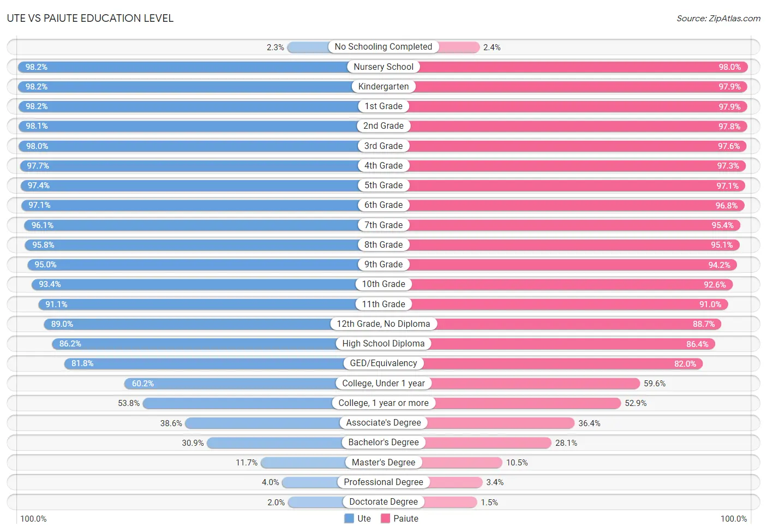Select the Professional Degree label
Image resolution: width=767 pixels, height=532 pixels.
click(383, 482)
